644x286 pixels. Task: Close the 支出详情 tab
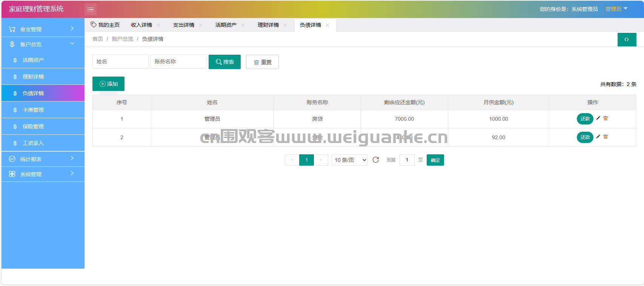click(201, 25)
